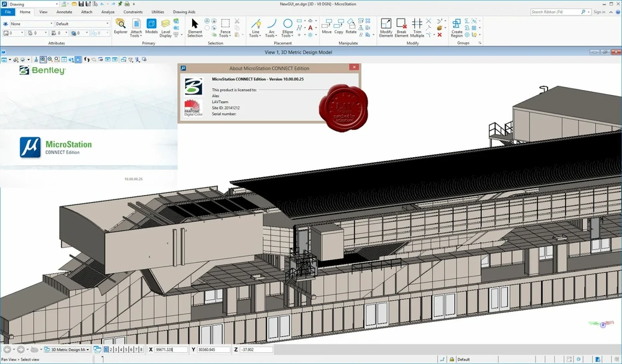The height and width of the screenshot is (364, 622).
Task: Click the Sign in link
Action: tap(599, 12)
